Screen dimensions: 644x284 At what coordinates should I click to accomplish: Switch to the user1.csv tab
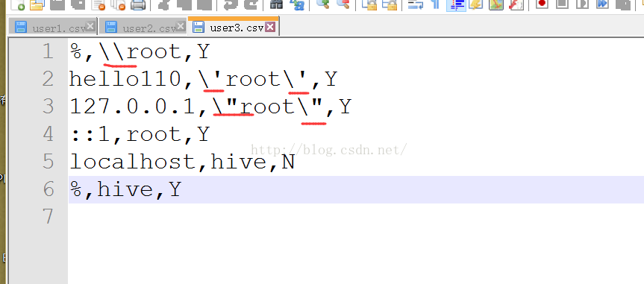coord(52,28)
